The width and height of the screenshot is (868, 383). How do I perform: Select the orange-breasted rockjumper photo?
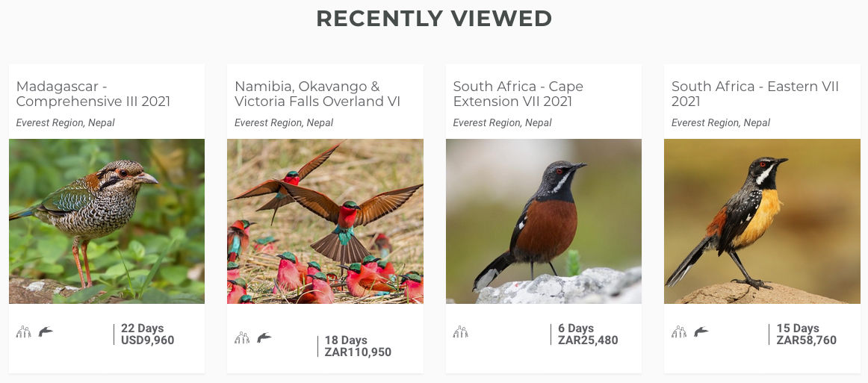click(x=762, y=222)
